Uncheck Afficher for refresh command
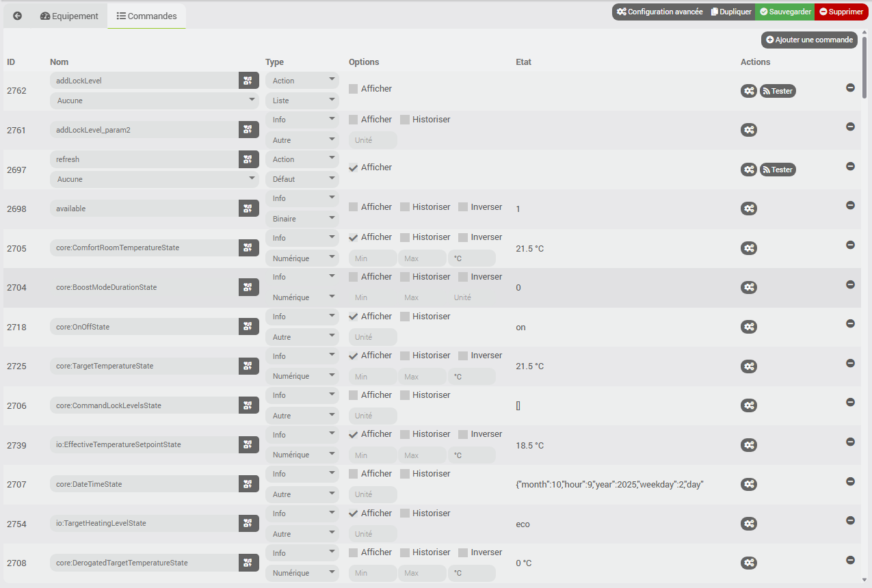Screen dimensions: 872x588 353,168
